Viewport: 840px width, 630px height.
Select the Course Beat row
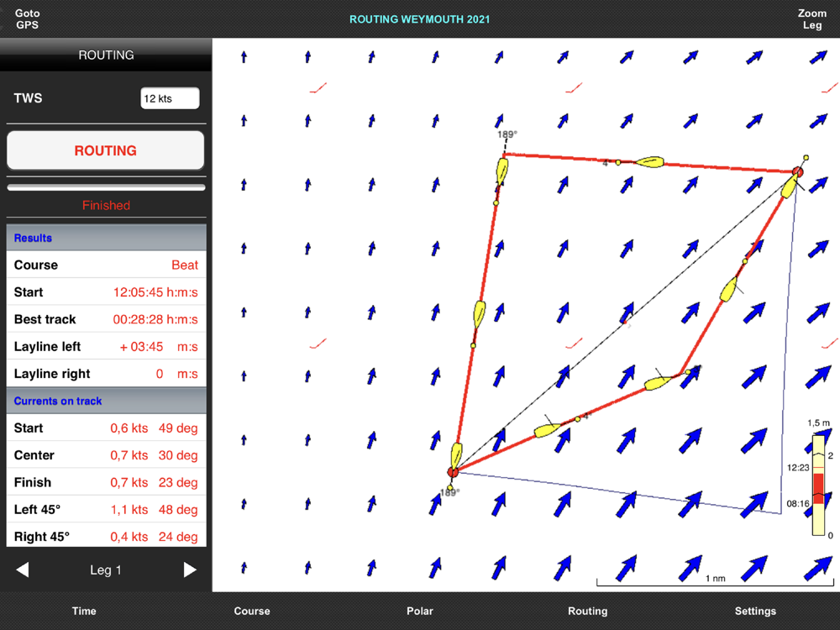click(x=106, y=265)
